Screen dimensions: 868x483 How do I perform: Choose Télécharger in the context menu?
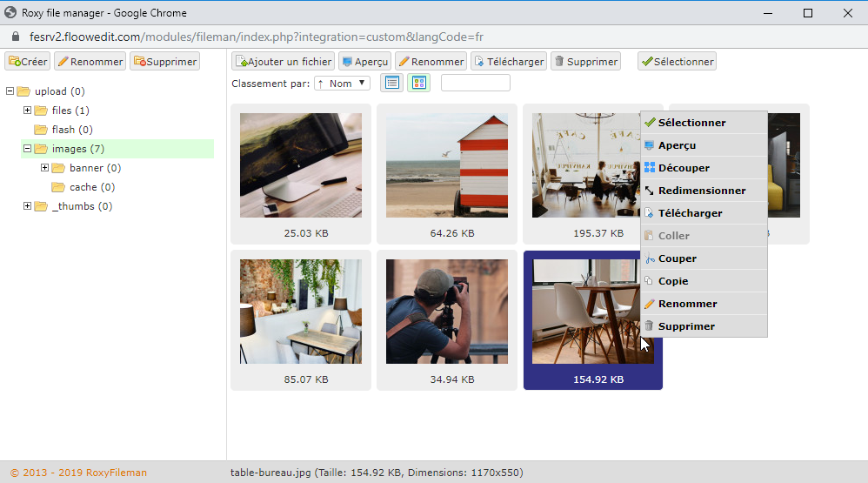pyautogui.click(x=704, y=213)
